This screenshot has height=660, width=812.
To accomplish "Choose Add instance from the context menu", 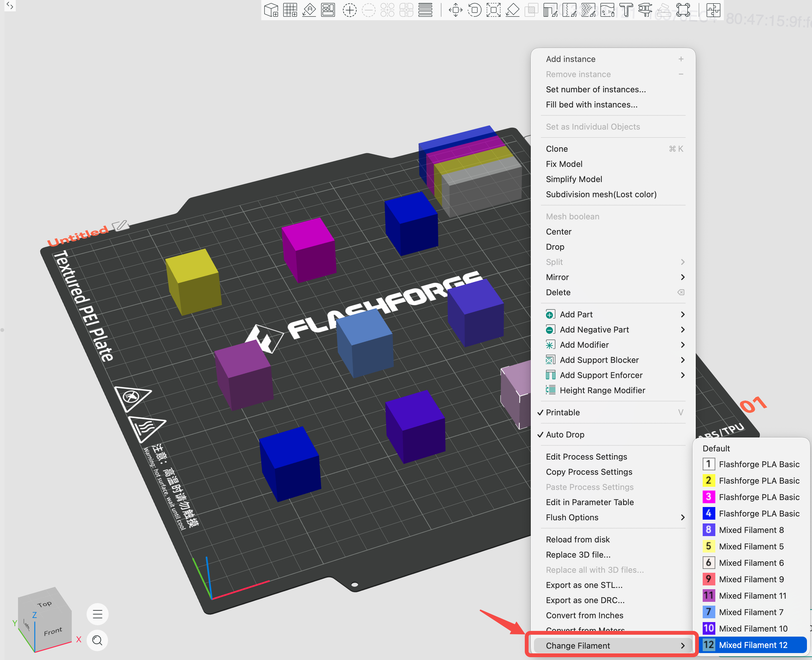I will (x=613, y=59).
